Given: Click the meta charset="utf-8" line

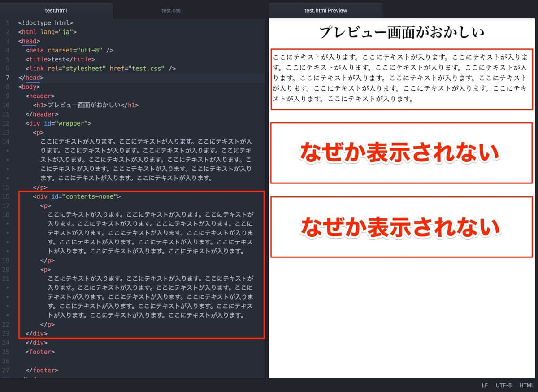Looking at the screenshot, I should (x=69, y=50).
